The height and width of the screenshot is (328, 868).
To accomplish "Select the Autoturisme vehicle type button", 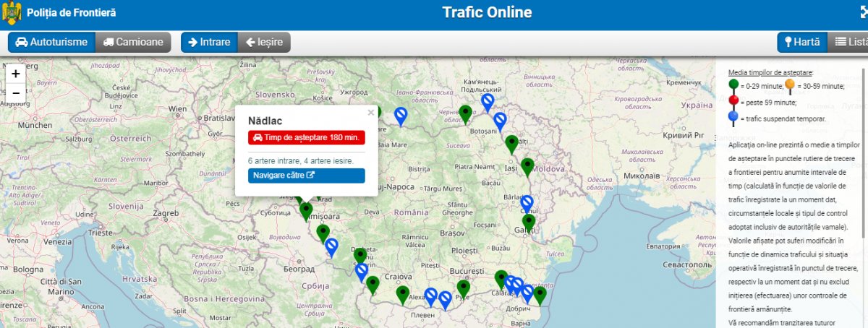I will point(51,42).
